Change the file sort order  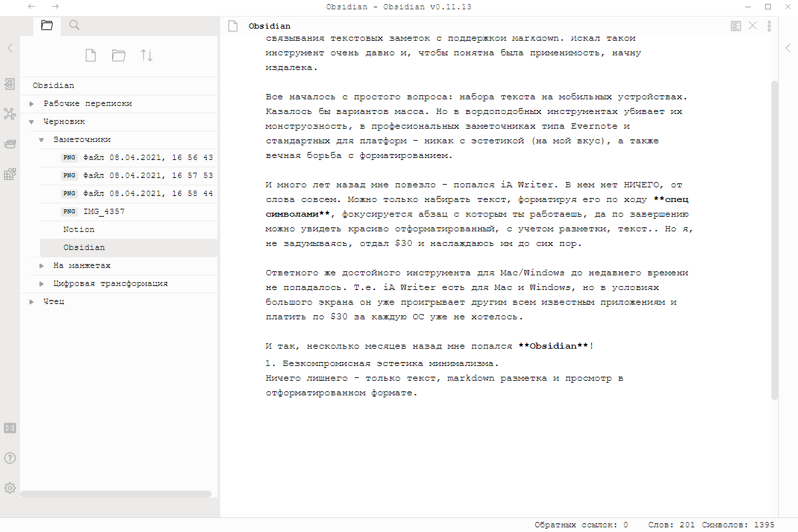tap(147, 55)
